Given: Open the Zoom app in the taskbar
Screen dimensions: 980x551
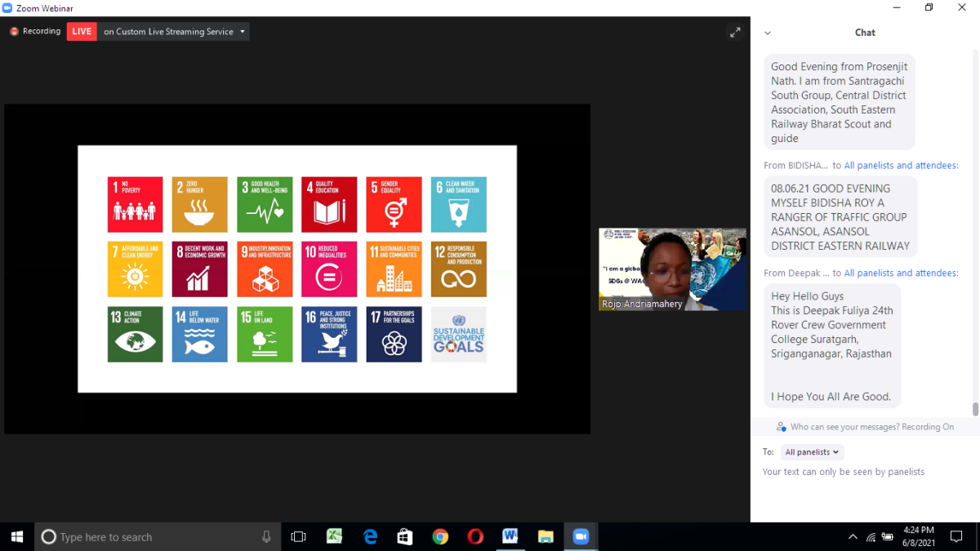Looking at the screenshot, I should pyautogui.click(x=581, y=536).
